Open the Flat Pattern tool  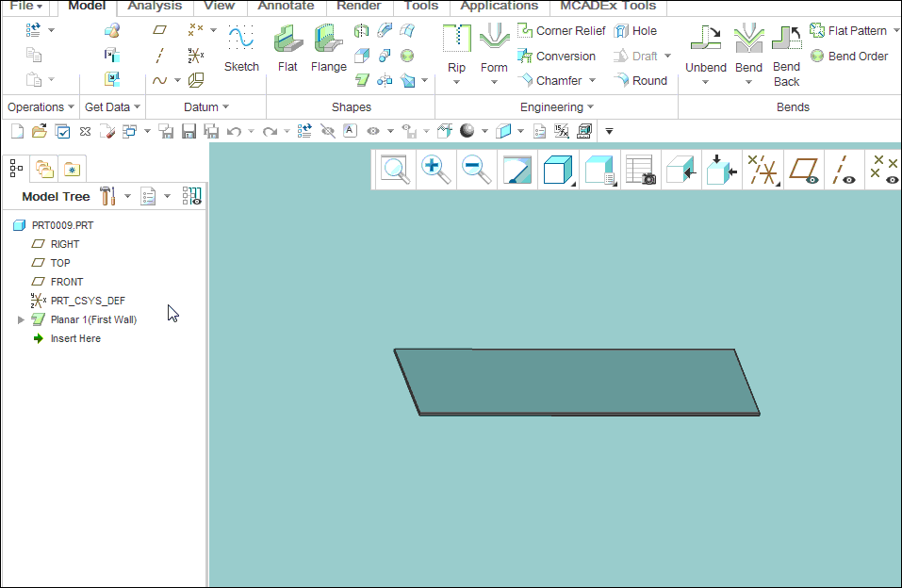(x=848, y=30)
